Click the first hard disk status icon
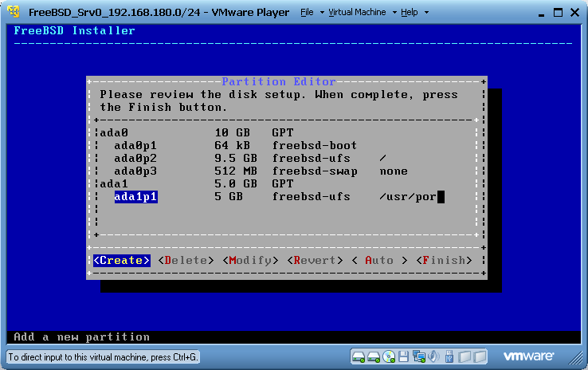The image size is (588, 370). [359, 356]
